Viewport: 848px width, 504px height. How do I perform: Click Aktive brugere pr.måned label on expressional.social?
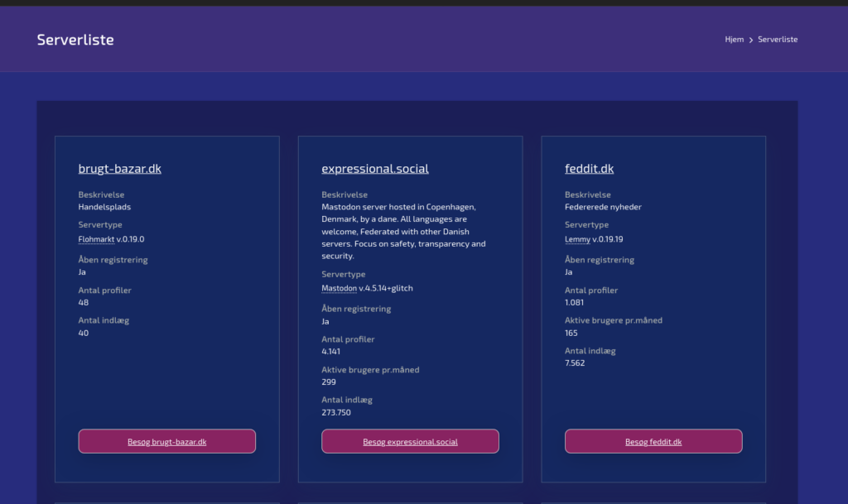[x=370, y=370]
